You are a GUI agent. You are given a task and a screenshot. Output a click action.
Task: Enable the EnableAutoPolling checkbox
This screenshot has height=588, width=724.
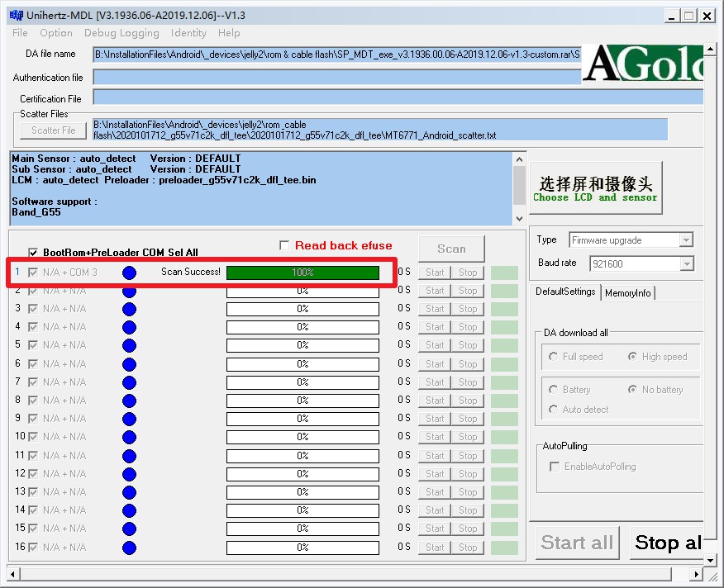[x=555, y=467]
